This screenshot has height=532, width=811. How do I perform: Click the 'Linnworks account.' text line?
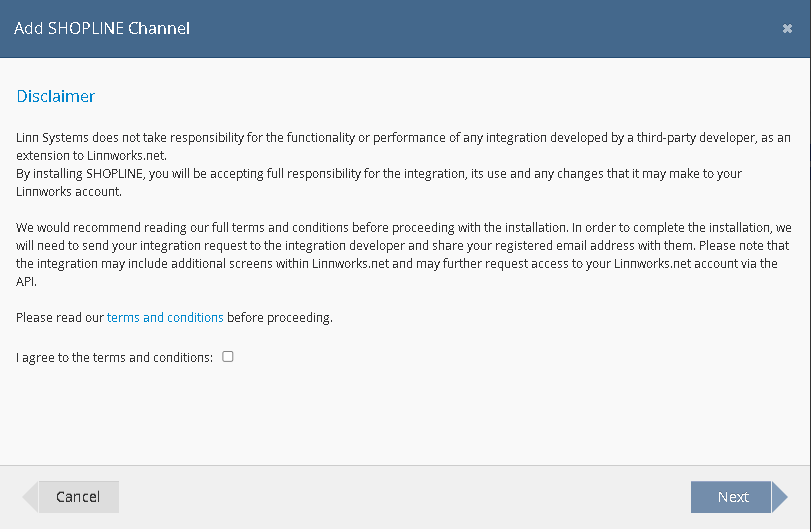pos(69,192)
